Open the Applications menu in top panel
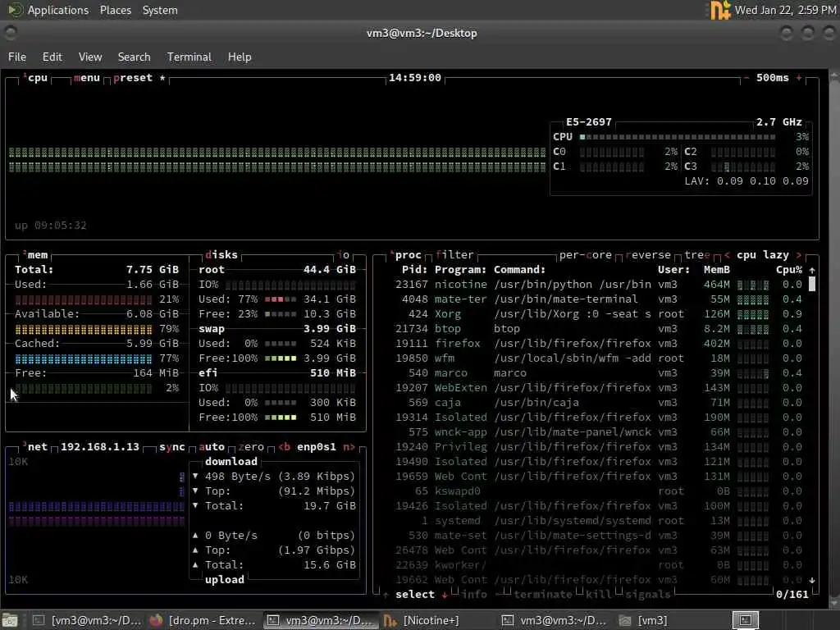Image resolution: width=840 pixels, height=630 pixels. pyautogui.click(x=58, y=10)
